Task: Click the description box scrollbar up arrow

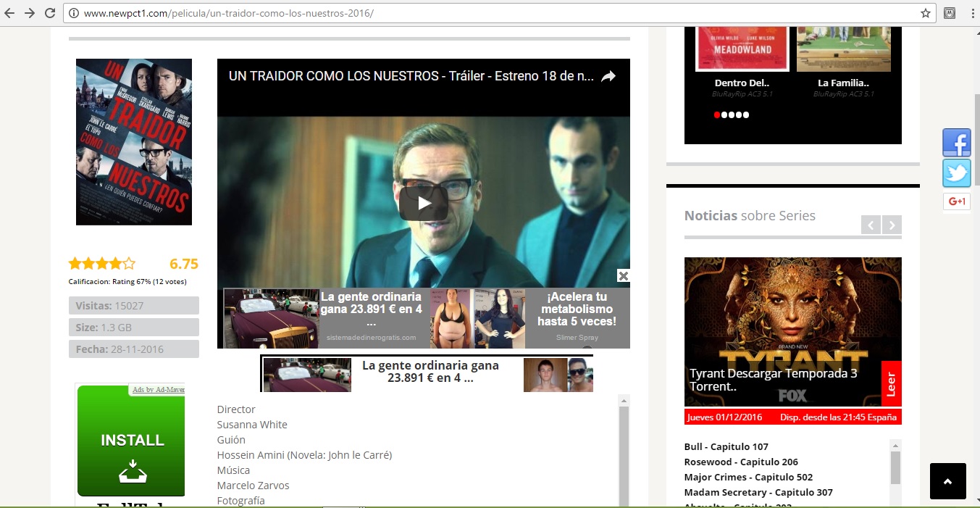Action: click(624, 401)
